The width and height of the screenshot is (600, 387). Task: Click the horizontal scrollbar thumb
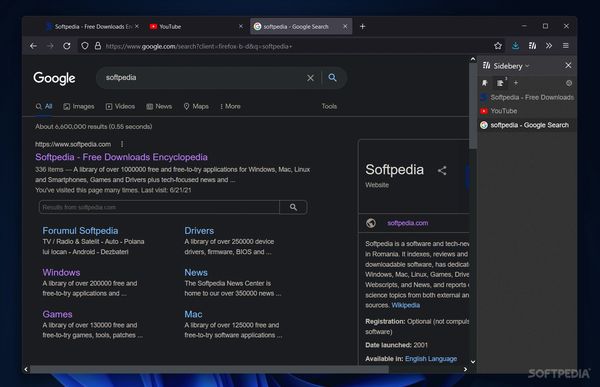pos(209,369)
